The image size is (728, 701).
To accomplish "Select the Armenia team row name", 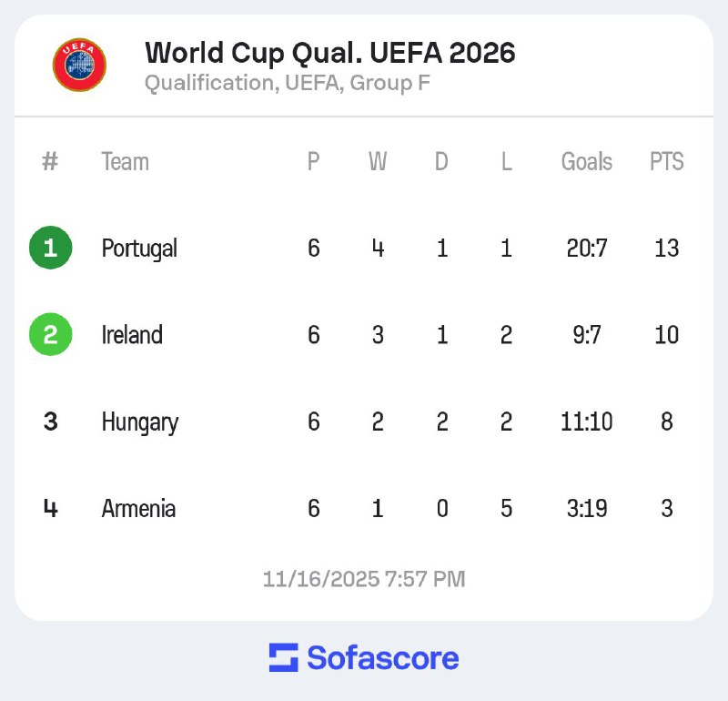I will (138, 509).
